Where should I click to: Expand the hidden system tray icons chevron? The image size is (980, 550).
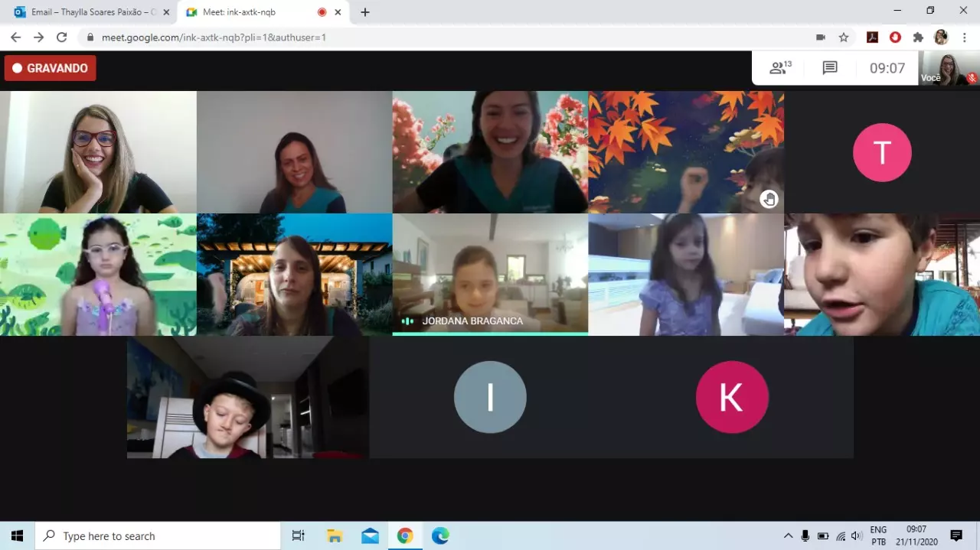click(788, 535)
